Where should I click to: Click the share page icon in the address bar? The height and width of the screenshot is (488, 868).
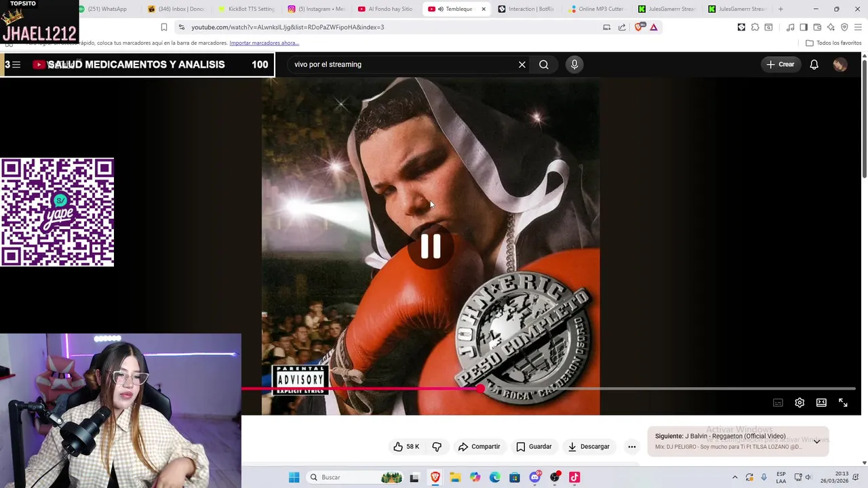[622, 27]
